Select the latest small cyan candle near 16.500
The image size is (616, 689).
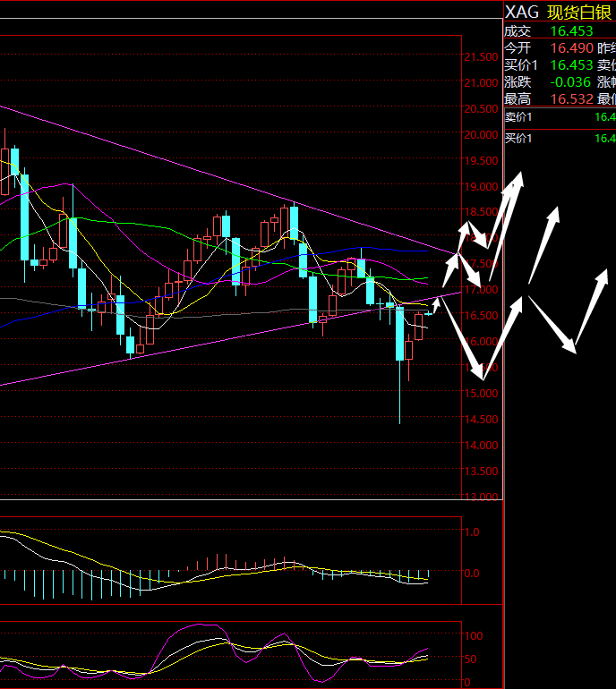coord(428,314)
